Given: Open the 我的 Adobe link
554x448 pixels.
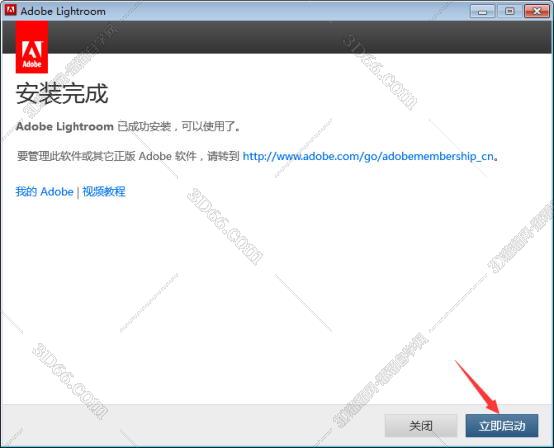Looking at the screenshot, I should pos(45,191).
